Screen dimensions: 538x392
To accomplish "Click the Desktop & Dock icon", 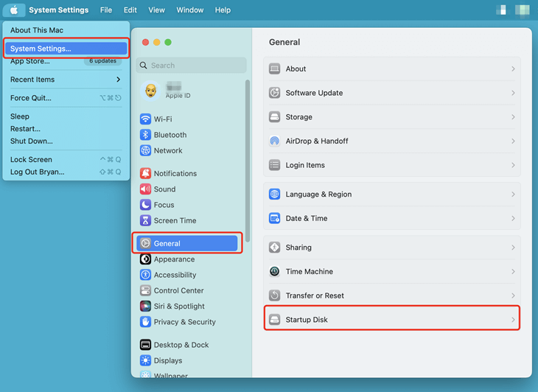I will 145,345.
